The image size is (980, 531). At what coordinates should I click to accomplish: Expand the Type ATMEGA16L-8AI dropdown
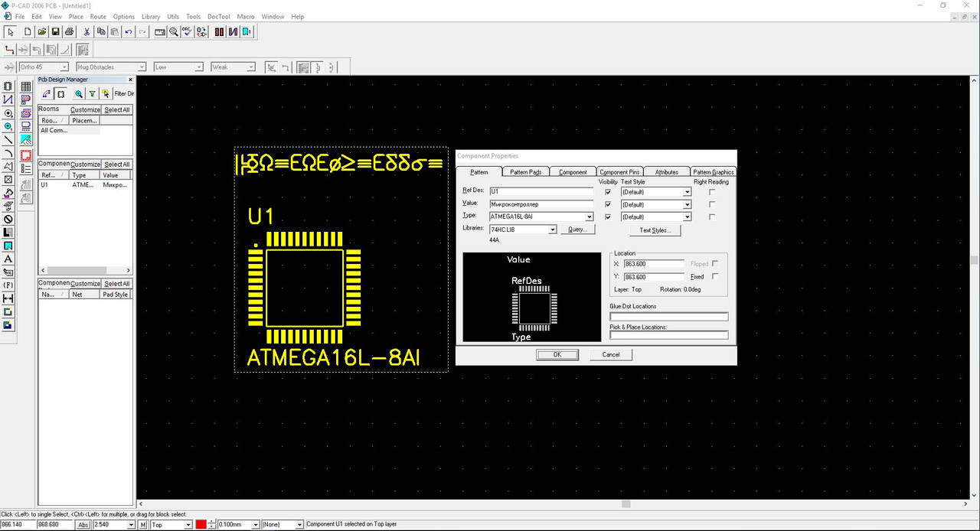590,217
